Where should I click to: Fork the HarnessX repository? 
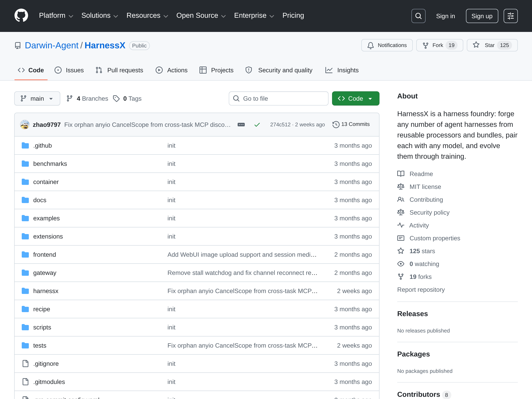(439, 45)
